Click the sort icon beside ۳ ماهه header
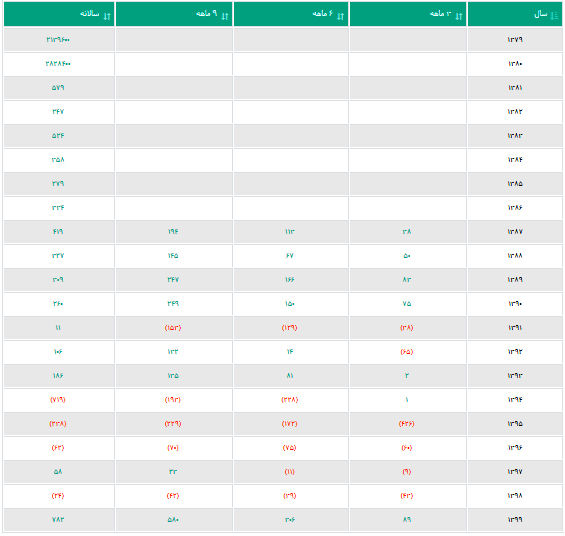Viewport: 565px width, 536px height. 459,16
